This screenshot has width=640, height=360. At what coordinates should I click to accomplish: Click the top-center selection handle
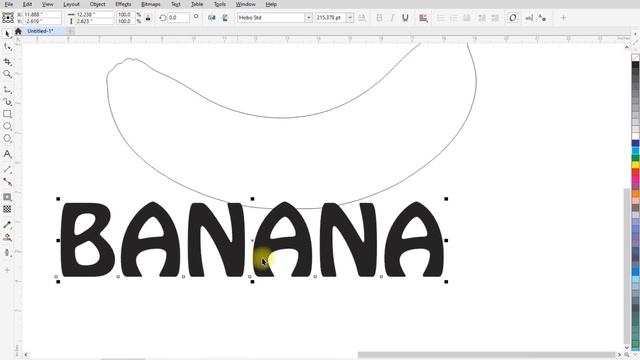pyautogui.click(x=252, y=199)
